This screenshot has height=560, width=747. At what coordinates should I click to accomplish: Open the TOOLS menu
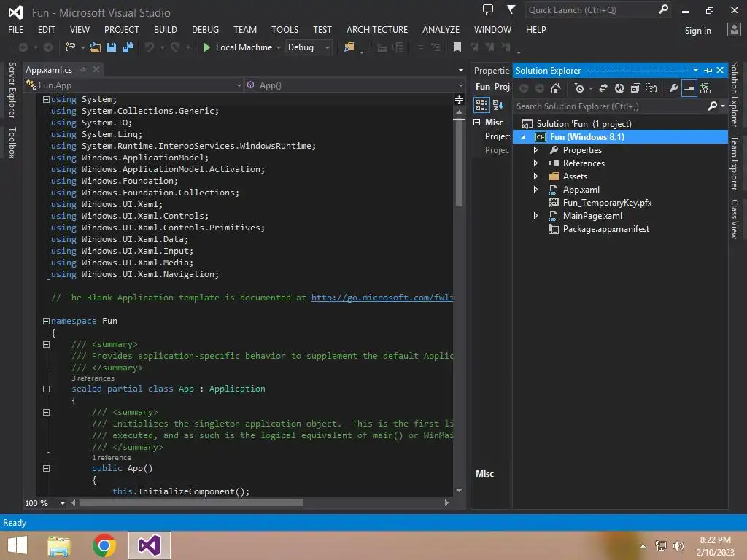(x=285, y=29)
